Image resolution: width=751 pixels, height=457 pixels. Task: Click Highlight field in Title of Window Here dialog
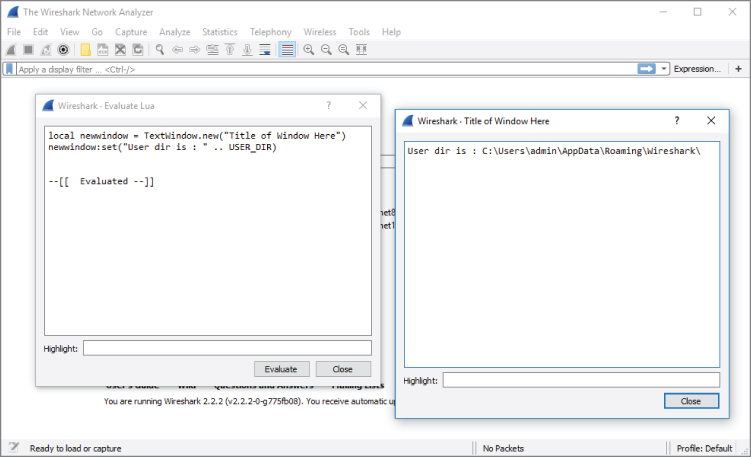[x=581, y=380]
